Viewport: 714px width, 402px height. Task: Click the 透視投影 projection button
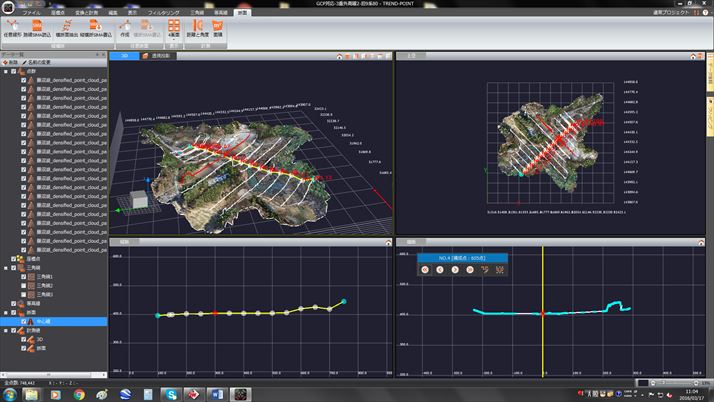pos(156,56)
